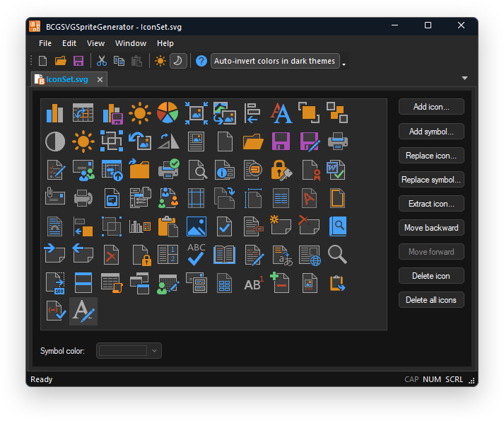
Task: Open the Help menu
Action: [165, 43]
